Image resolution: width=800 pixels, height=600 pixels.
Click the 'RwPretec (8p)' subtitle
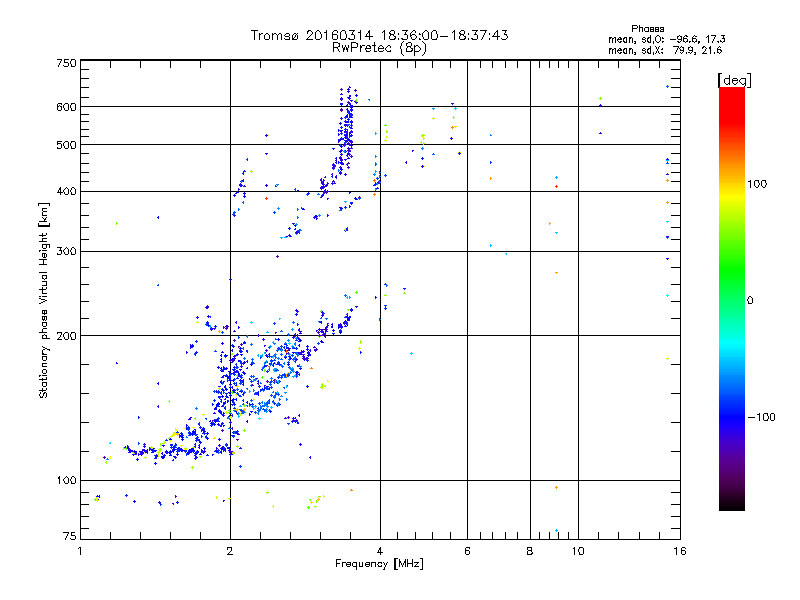[x=379, y=48]
